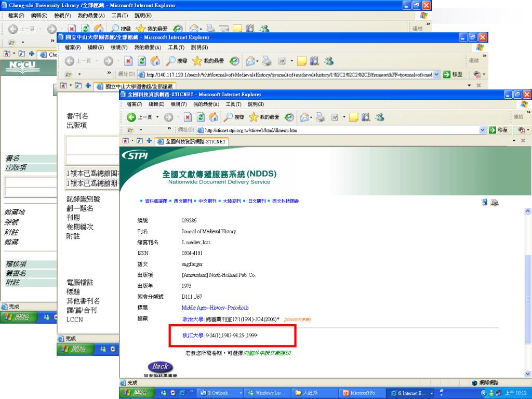Click the 日文期刊 navigation link
This screenshot has height=399, width=532.
(x=257, y=201)
